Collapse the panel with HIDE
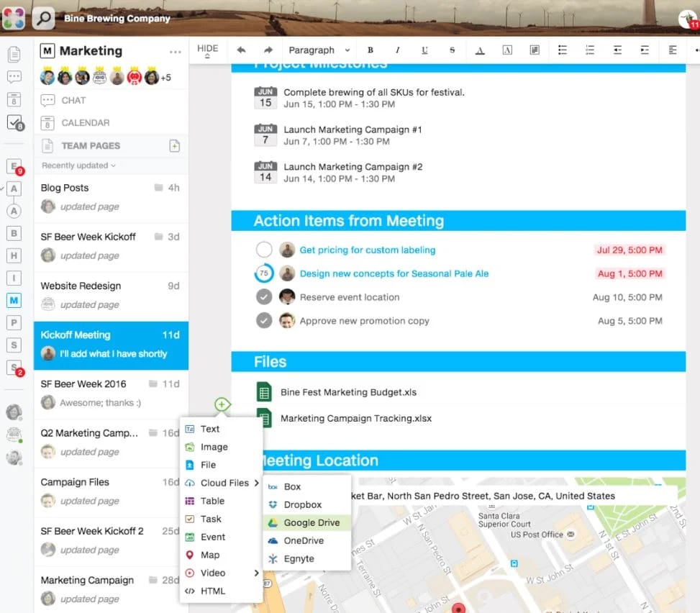 (x=208, y=50)
